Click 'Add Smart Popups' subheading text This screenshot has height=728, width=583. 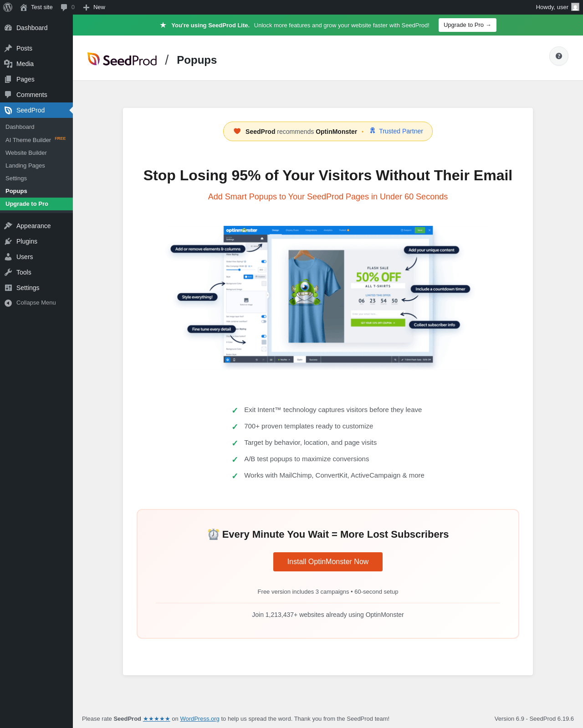328,197
